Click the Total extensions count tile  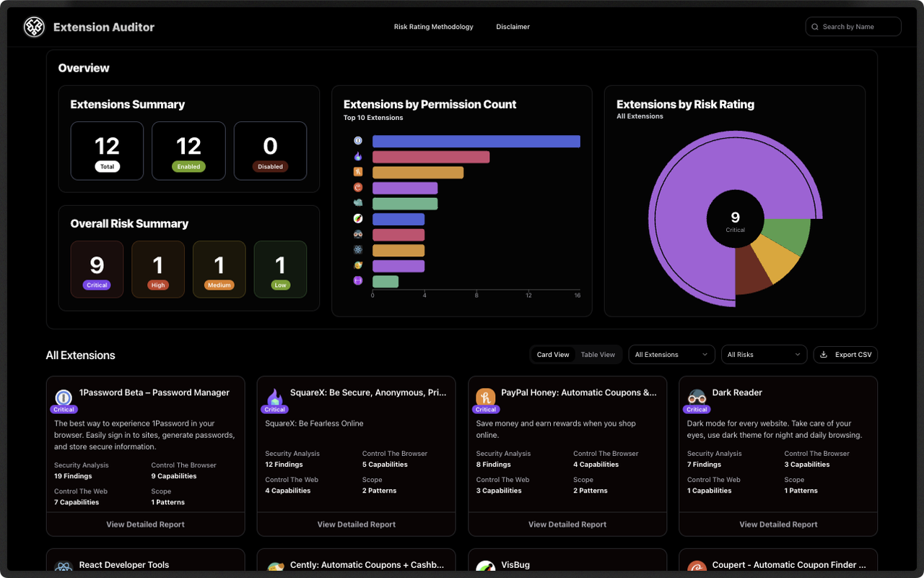pyautogui.click(x=107, y=151)
